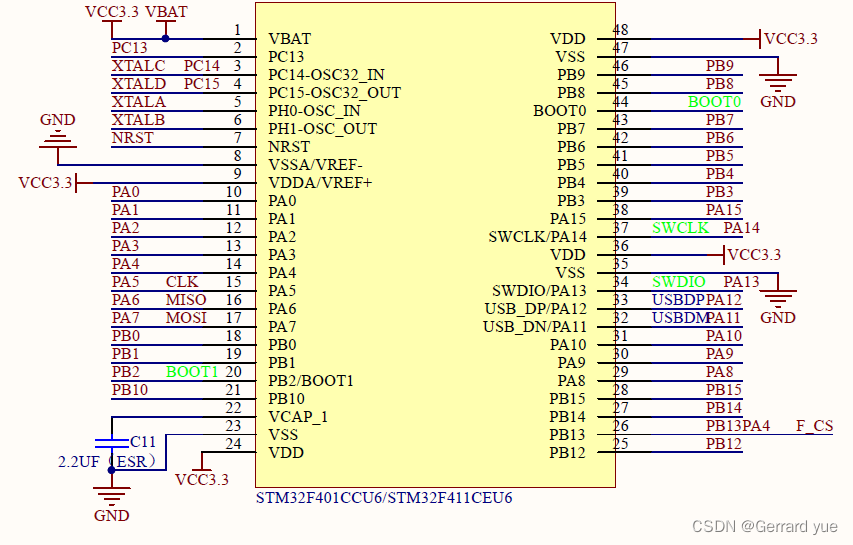
Task: Select ground symbol below capacitor C11
Action: click(112, 497)
